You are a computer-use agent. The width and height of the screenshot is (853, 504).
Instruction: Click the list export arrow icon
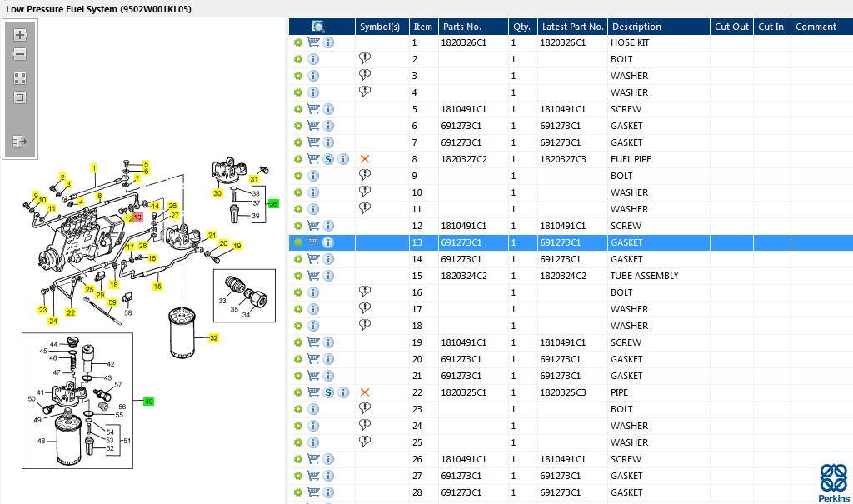[20, 142]
